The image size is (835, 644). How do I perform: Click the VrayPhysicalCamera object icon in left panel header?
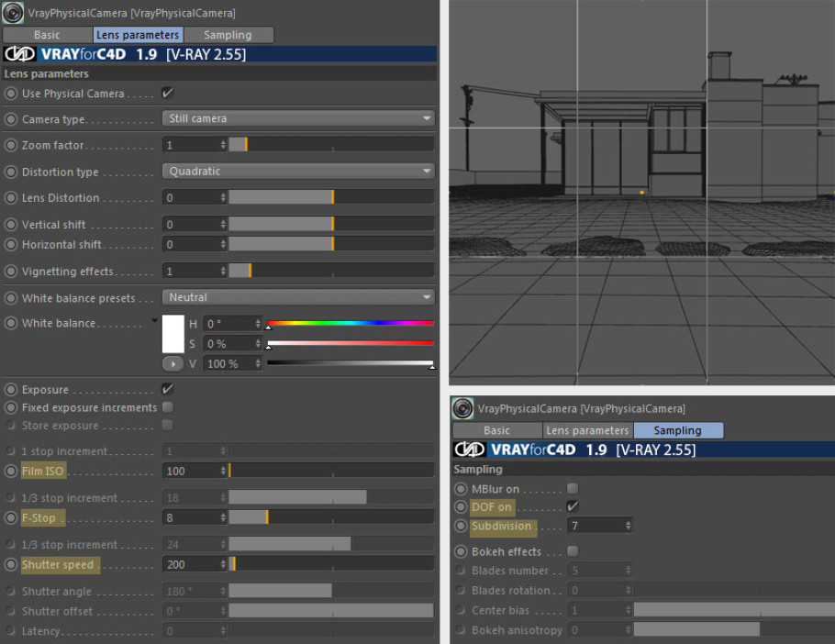(x=12, y=13)
